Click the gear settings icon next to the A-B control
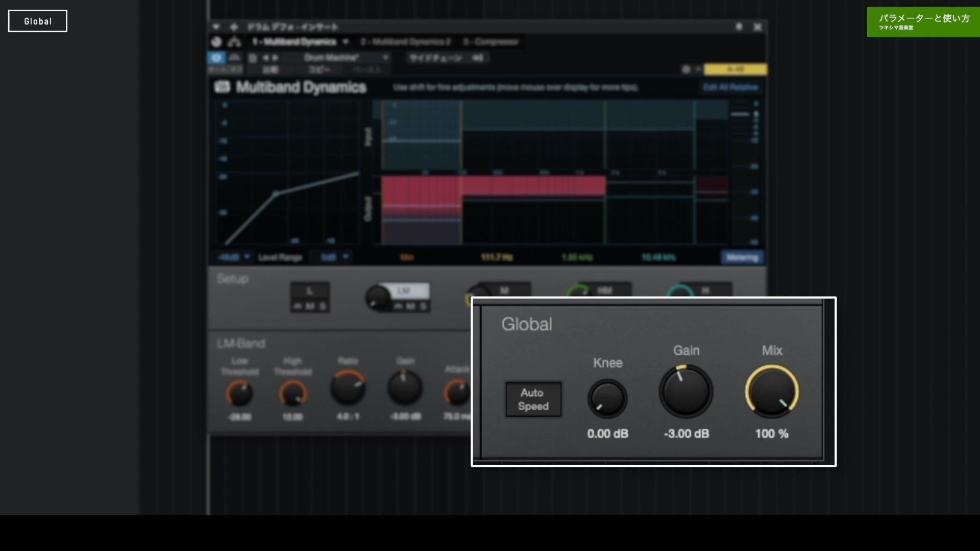This screenshot has height=551, width=980. pyautogui.click(x=687, y=69)
